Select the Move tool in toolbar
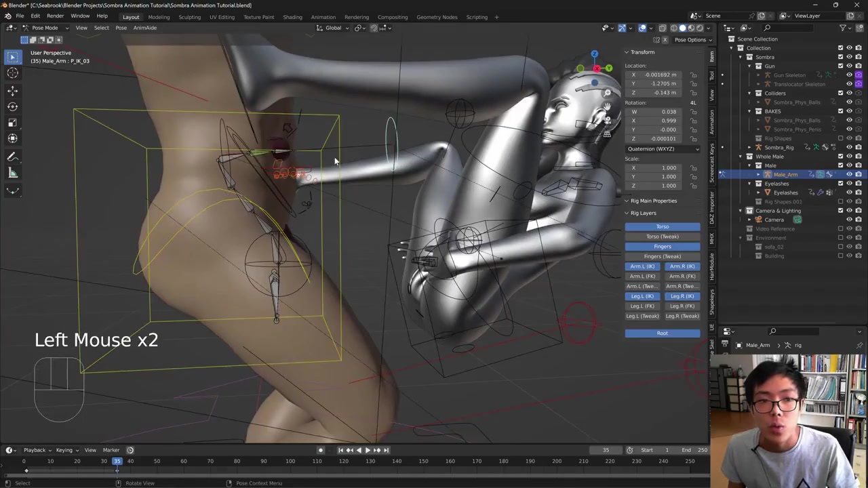This screenshot has width=868, height=488. tap(12, 90)
